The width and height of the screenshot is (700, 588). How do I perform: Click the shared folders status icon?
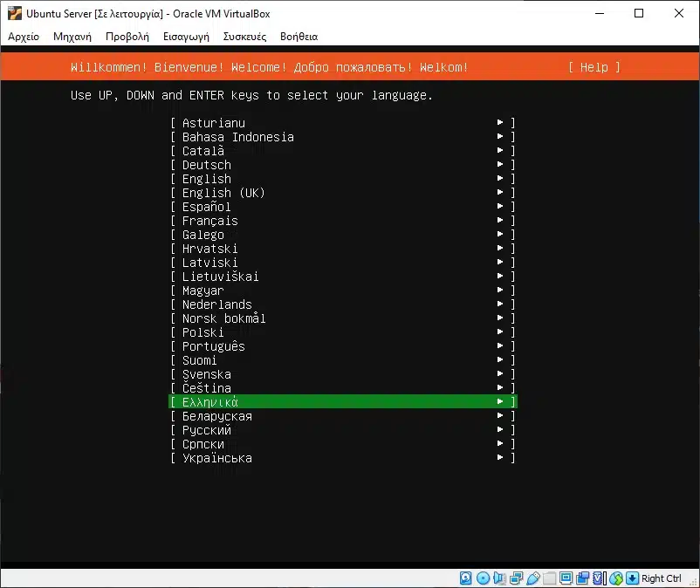coord(550,578)
